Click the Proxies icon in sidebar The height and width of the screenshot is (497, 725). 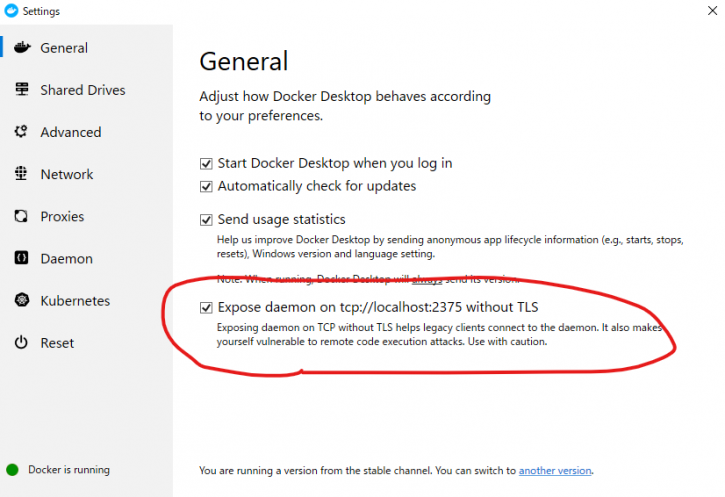point(21,216)
